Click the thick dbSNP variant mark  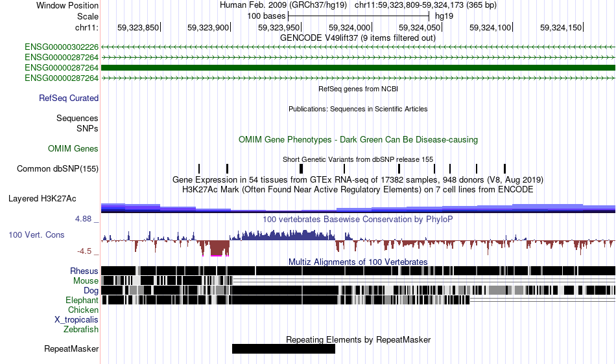[302, 168]
